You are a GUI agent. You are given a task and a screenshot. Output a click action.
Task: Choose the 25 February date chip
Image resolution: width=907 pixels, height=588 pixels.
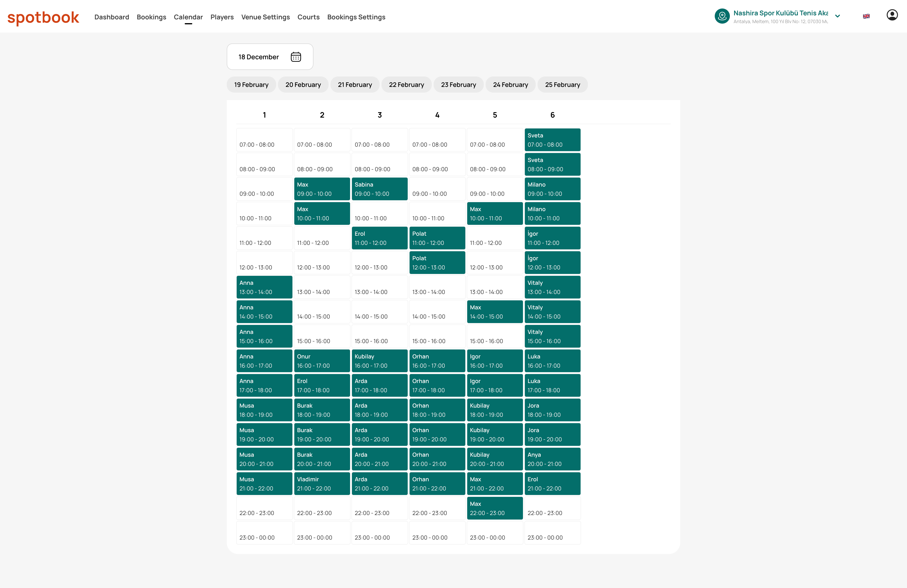pos(562,85)
